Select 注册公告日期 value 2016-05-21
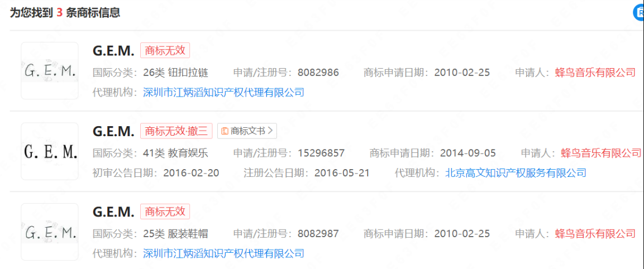Viewport: 644px width, 269px height. point(342,172)
